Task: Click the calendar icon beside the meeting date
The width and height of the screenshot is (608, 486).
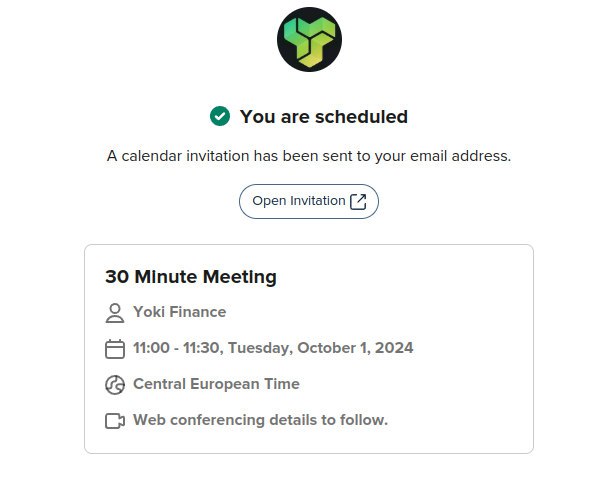Action: pyautogui.click(x=115, y=349)
